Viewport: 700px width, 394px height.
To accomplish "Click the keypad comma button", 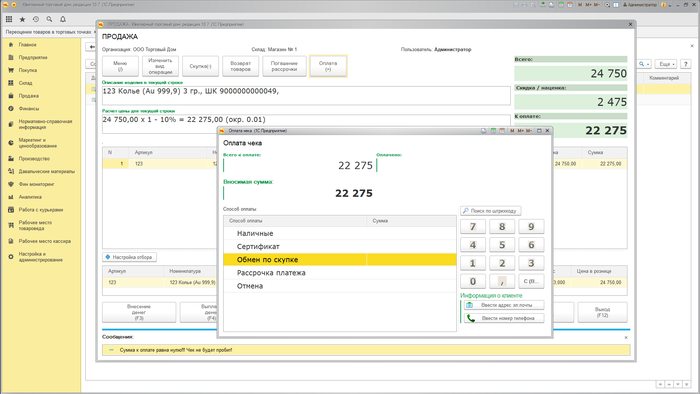I will tap(502, 282).
